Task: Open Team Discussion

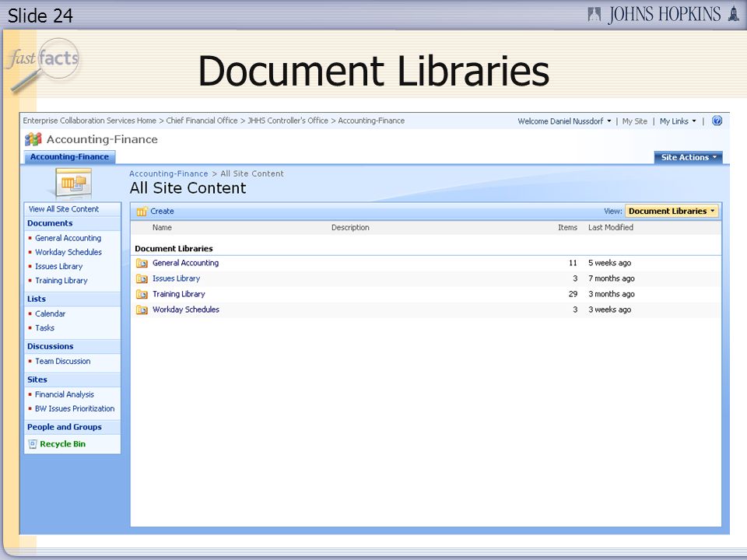Action: coord(62,362)
